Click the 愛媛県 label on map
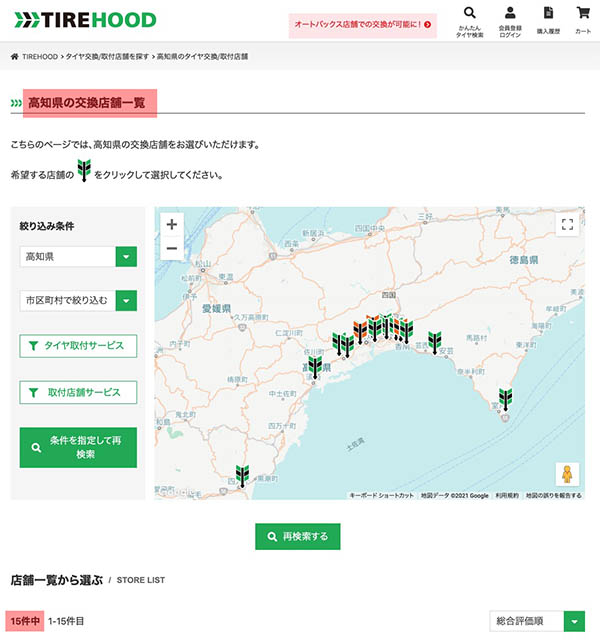The image size is (600, 640). (216, 308)
